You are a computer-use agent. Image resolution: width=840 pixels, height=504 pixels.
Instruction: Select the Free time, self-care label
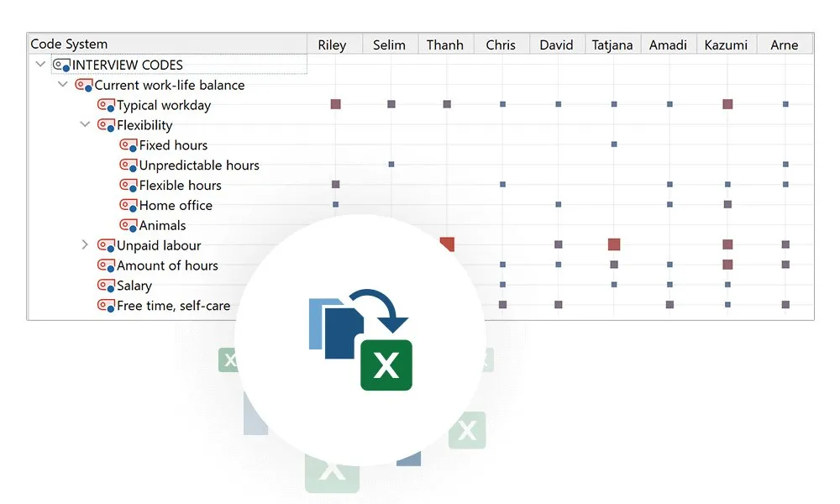point(174,306)
